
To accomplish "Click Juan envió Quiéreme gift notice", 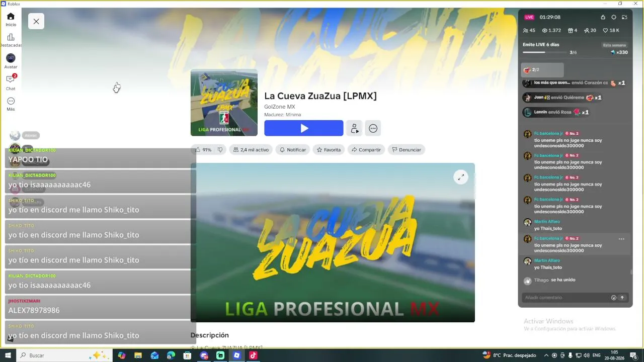I will [x=562, y=98].
